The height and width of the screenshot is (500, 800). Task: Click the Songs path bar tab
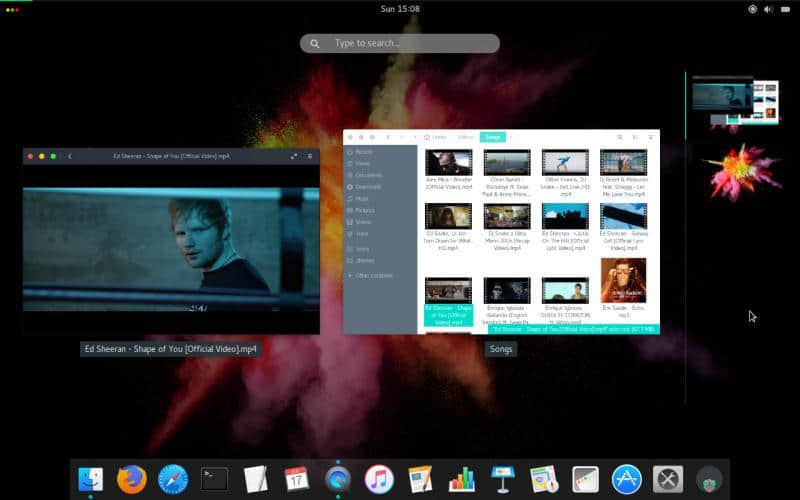[492, 137]
